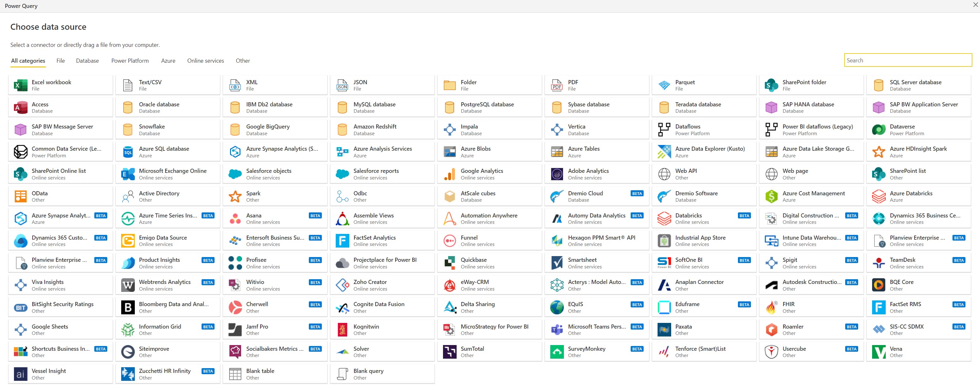Choose the MySQL database source

point(382,107)
